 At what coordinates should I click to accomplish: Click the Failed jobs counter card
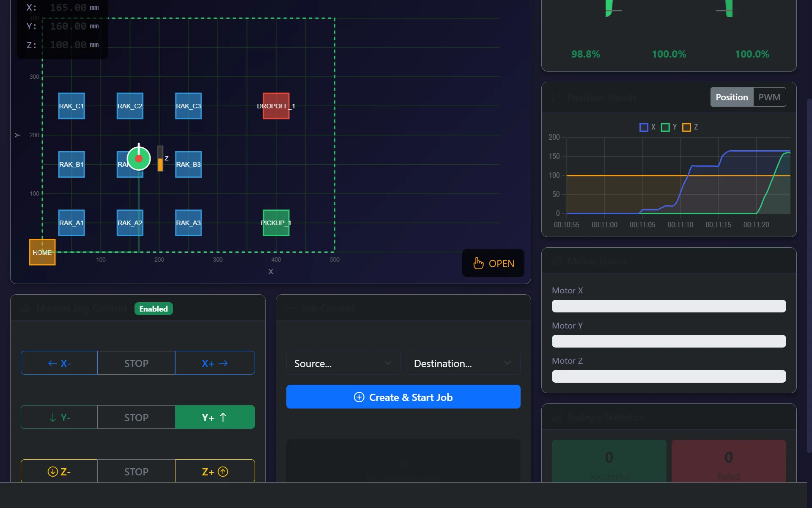[729, 461]
